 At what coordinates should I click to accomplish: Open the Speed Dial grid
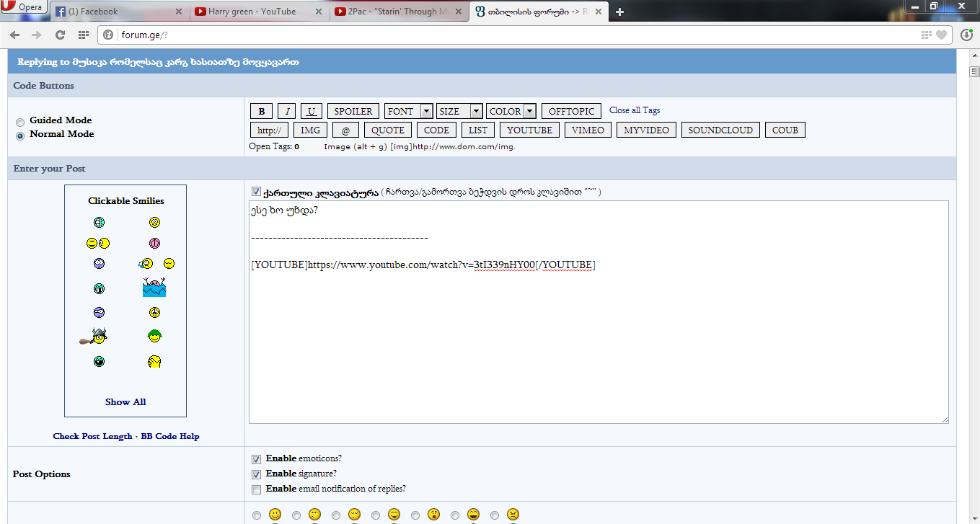[83, 35]
